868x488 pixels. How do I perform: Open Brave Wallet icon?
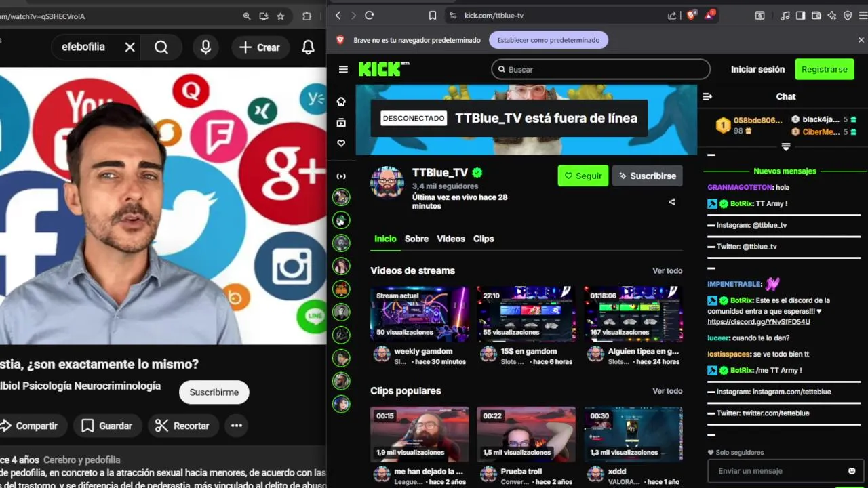(x=816, y=15)
